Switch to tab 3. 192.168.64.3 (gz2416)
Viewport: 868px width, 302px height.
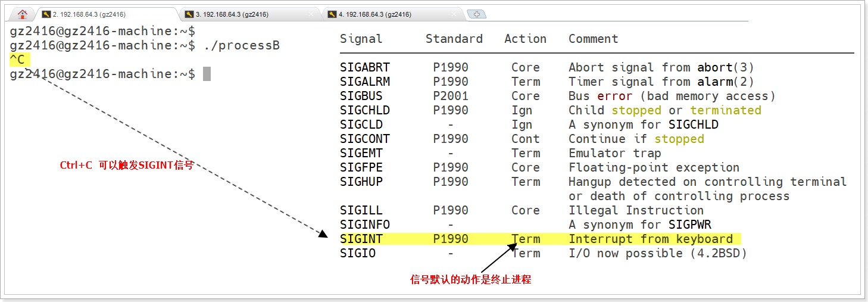coord(232,14)
